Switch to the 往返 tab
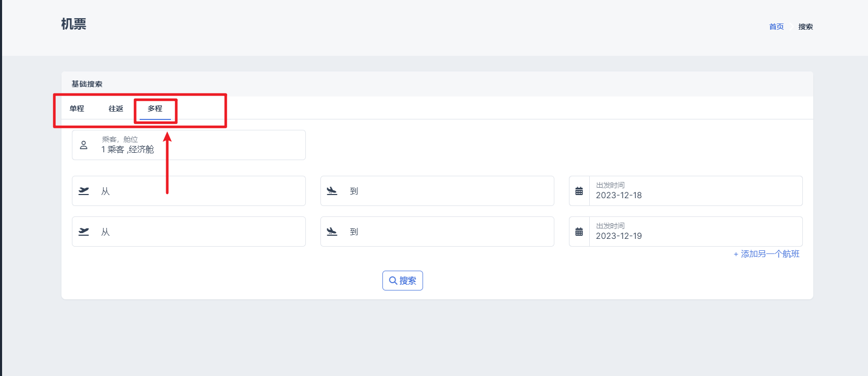Image resolution: width=868 pixels, height=376 pixels. pos(116,108)
